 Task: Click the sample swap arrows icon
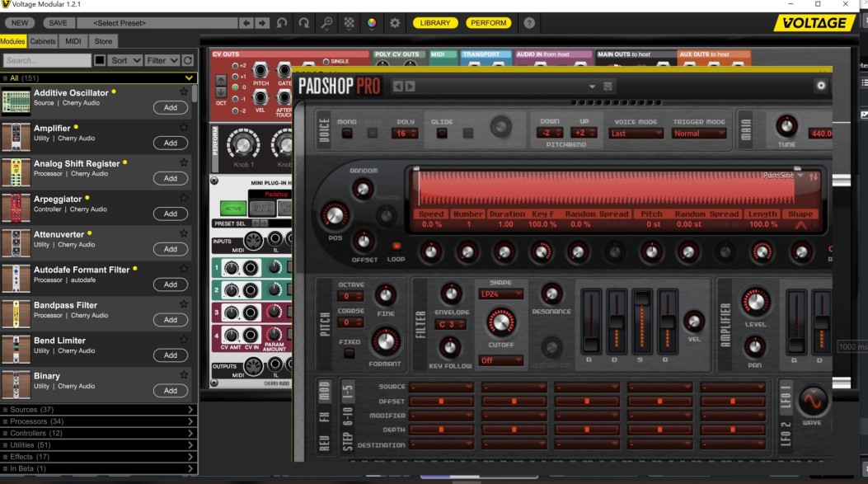(x=814, y=176)
